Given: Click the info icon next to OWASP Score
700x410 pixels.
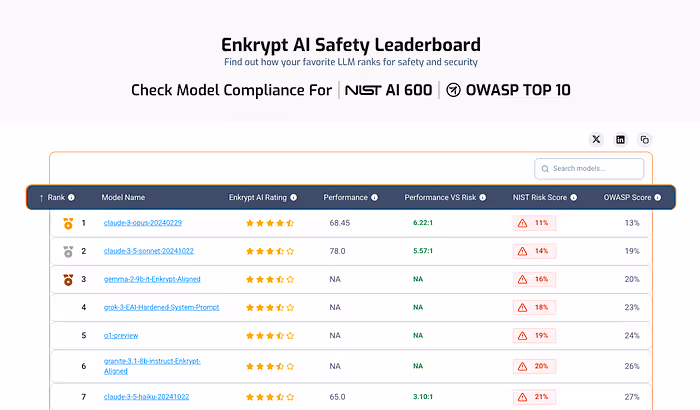Looking at the screenshot, I should point(657,197).
